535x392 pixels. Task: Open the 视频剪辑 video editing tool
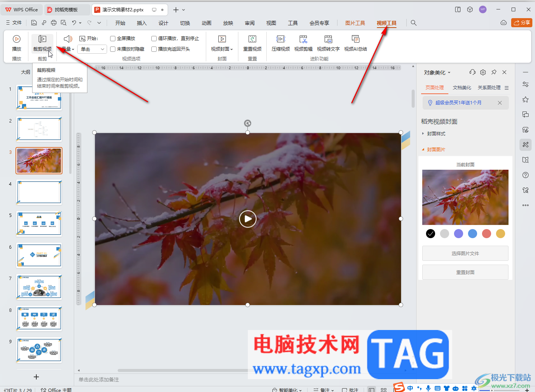pyautogui.click(x=303, y=43)
